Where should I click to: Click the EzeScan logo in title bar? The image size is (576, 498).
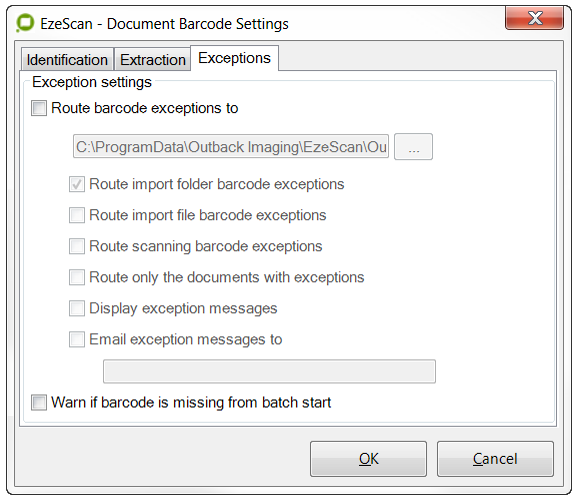pos(25,23)
